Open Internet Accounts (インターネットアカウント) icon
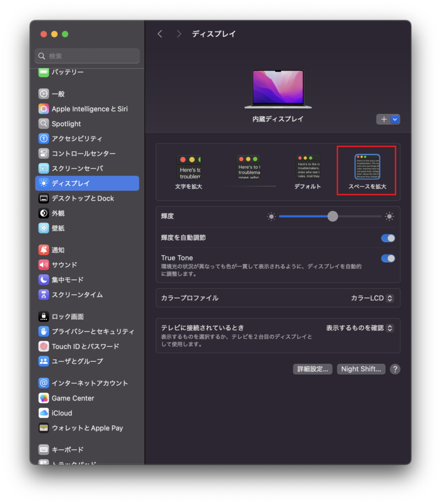The height and width of the screenshot is (504, 441). coord(44,383)
